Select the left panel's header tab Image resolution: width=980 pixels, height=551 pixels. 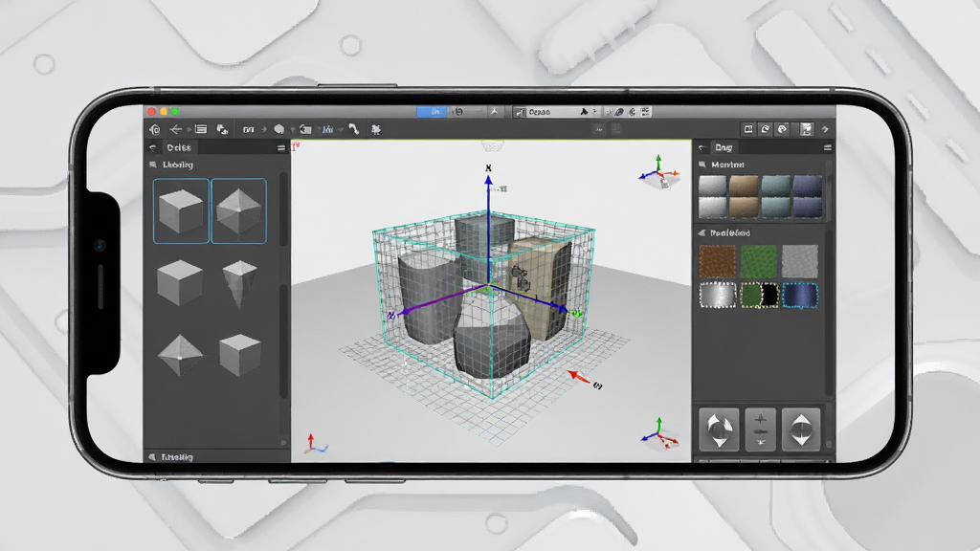click(x=179, y=147)
